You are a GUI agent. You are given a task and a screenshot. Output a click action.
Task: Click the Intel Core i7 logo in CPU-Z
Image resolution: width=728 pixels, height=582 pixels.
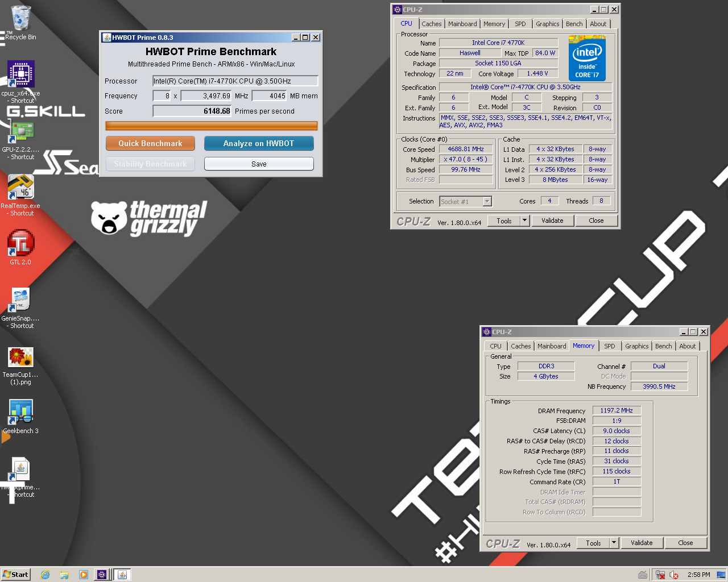pos(587,59)
